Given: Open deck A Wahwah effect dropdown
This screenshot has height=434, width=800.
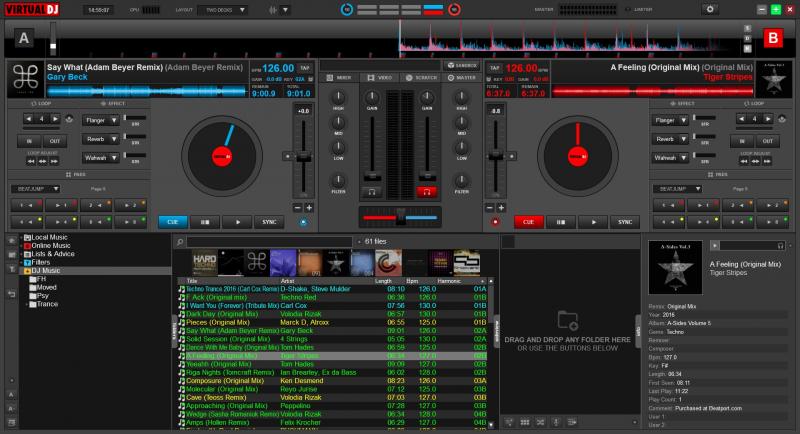Looking at the screenshot, I should pyautogui.click(x=101, y=158).
